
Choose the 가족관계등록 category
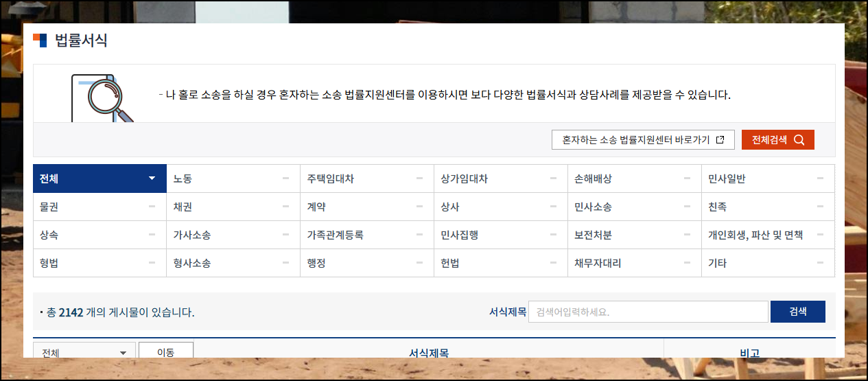coord(366,235)
